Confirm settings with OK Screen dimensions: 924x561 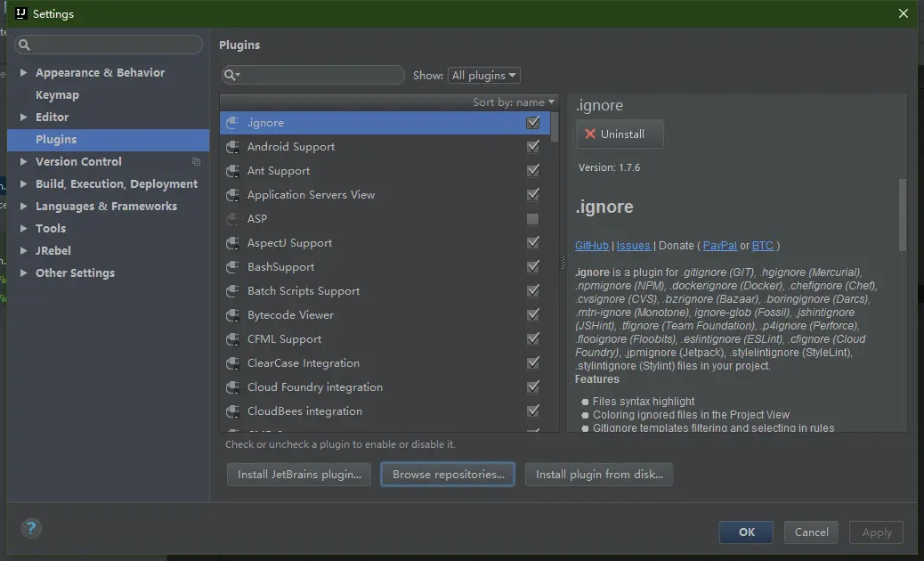[746, 533]
